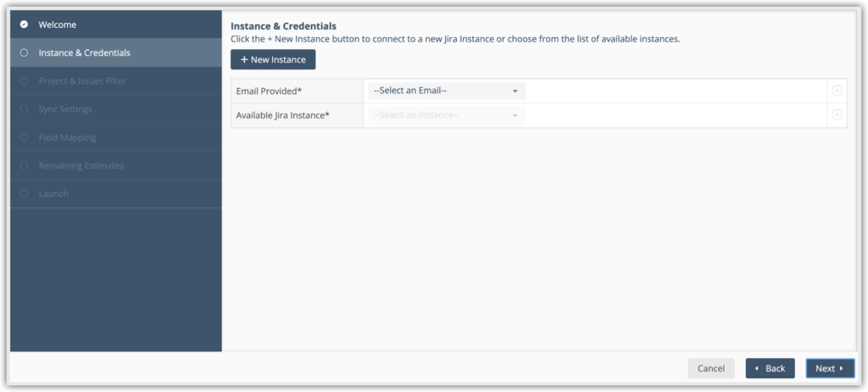Image resolution: width=868 pixels, height=392 pixels.
Task: Click the Project & Issues Filter circle icon
Action: pyautogui.click(x=24, y=81)
